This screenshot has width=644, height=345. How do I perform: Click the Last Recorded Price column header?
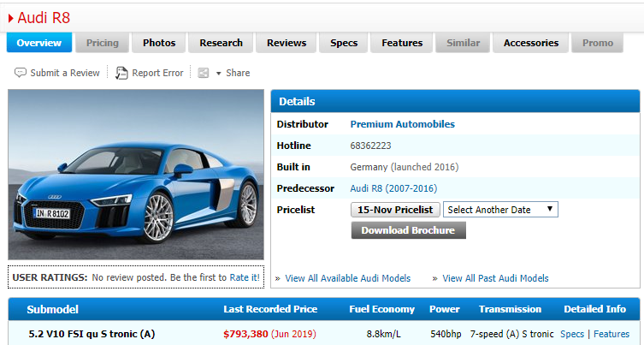click(x=270, y=309)
